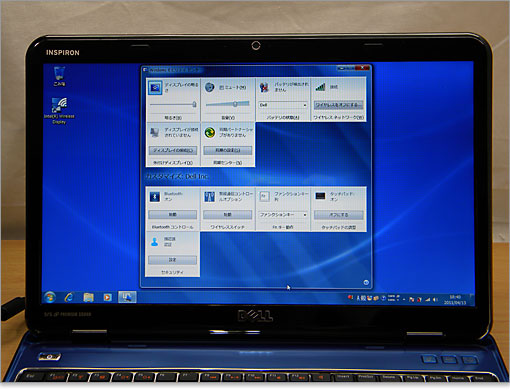Toggle the mute (ミュート) checkbox
This screenshot has height=390, width=510.
tap(221, 87)
